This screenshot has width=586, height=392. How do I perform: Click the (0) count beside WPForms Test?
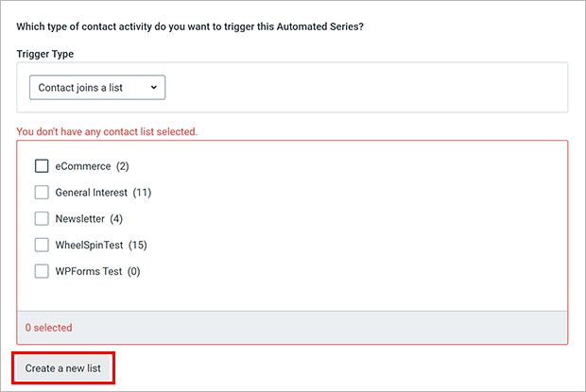(x=134, y=271)
